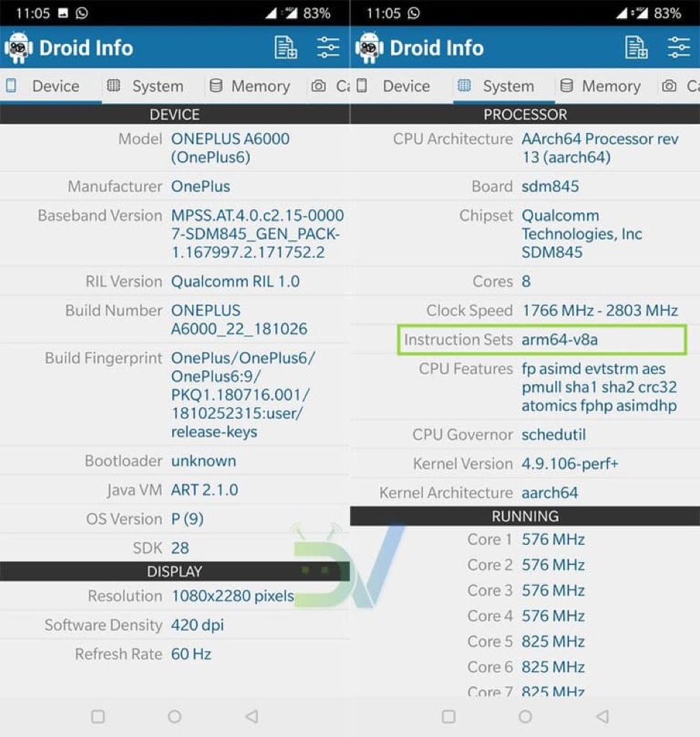Tap the recent apps square in right screen
This screenshot has height=737, width=700.
449,716
